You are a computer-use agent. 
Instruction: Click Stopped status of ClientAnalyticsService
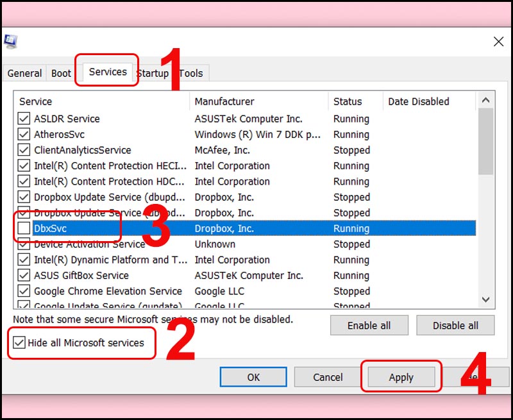(x=351, y=150)
